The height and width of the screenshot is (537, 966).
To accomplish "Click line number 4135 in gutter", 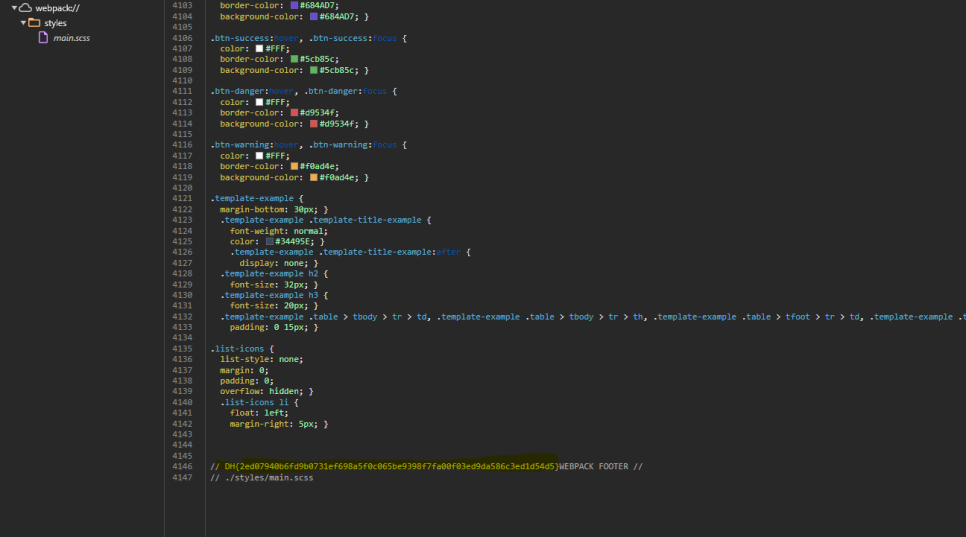I will [182, 349].
